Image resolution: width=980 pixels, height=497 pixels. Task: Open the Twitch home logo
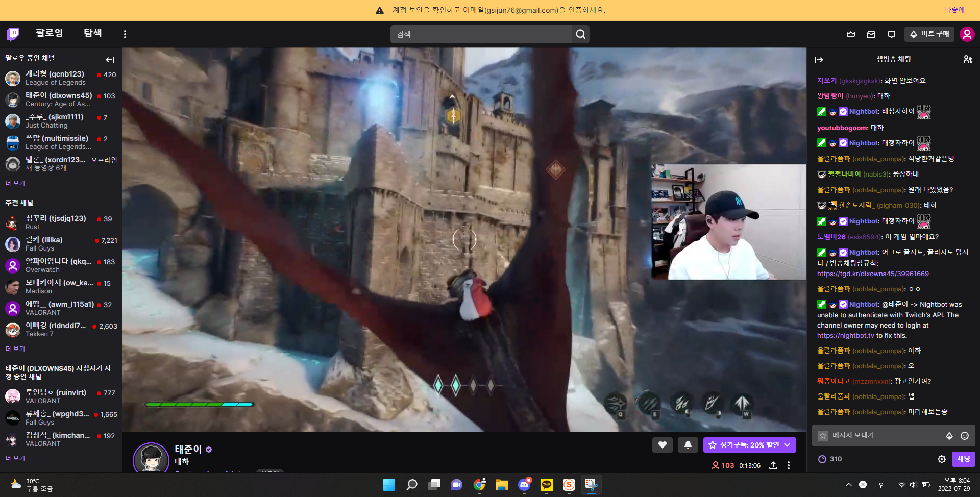click(13, 34)
